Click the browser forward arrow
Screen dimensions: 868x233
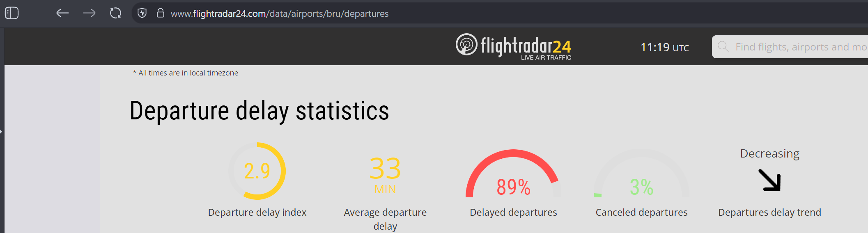(89, 13)
